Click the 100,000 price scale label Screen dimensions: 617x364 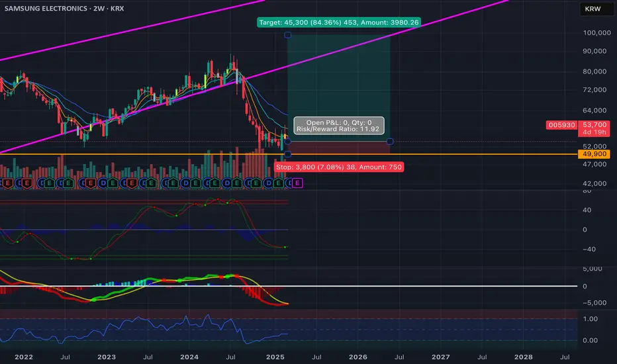(x=596, y=33)
